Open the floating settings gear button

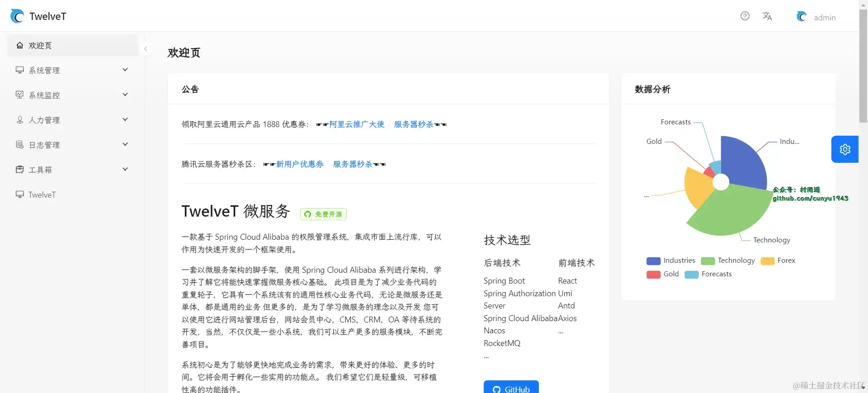[x=845, y=149]
